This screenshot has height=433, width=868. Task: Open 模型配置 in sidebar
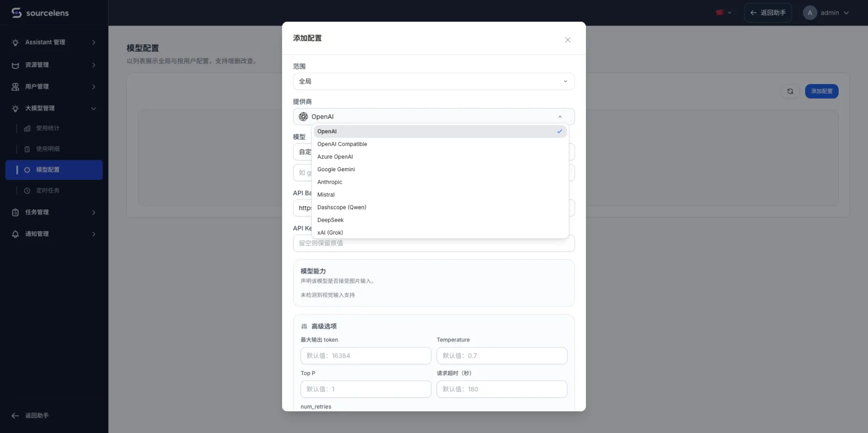click(x=54, y=170)
